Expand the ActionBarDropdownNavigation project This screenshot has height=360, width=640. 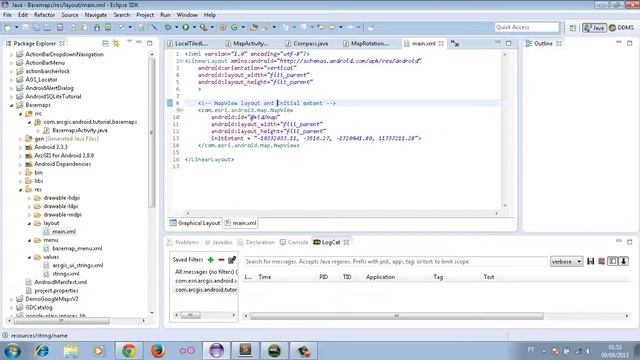click(11, 54)
